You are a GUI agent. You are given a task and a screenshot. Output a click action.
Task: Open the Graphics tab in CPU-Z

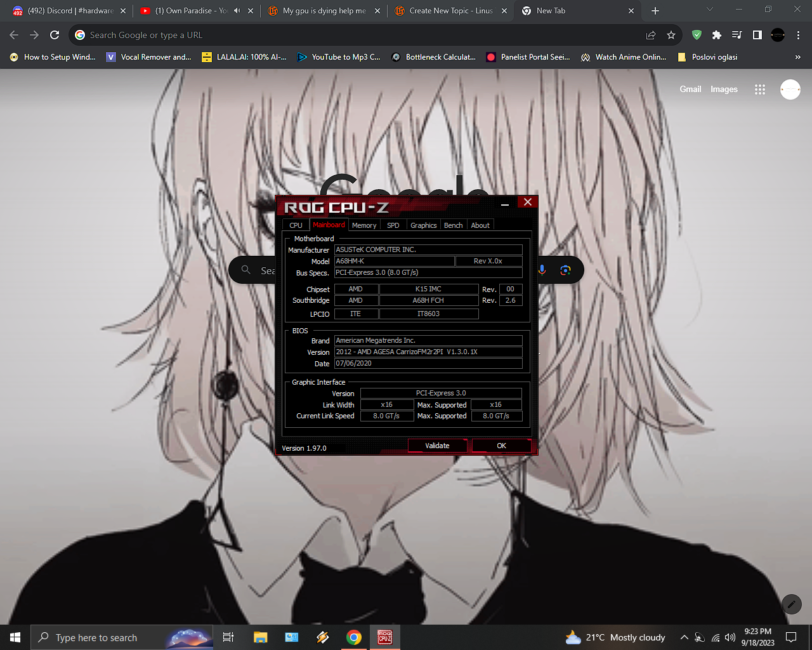tap(423, 225)
